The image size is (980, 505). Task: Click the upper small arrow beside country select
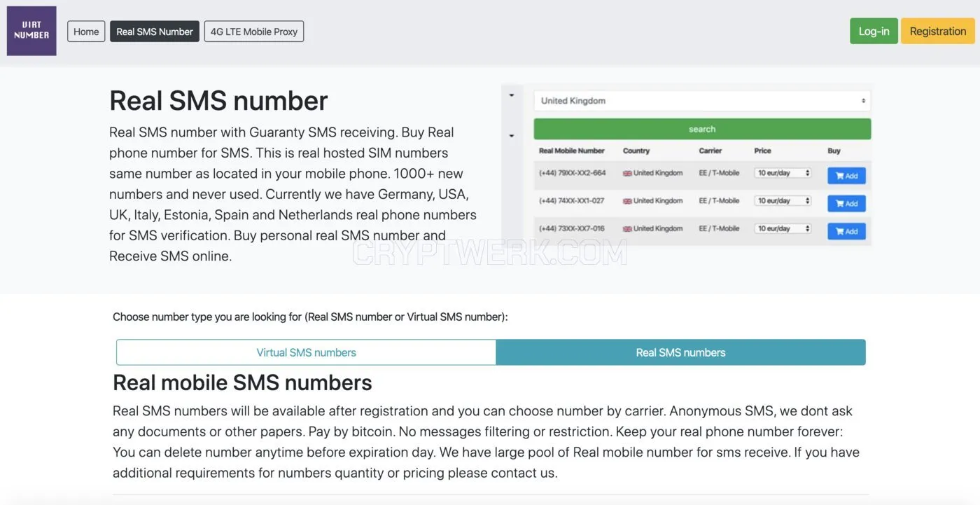point(512,95)
